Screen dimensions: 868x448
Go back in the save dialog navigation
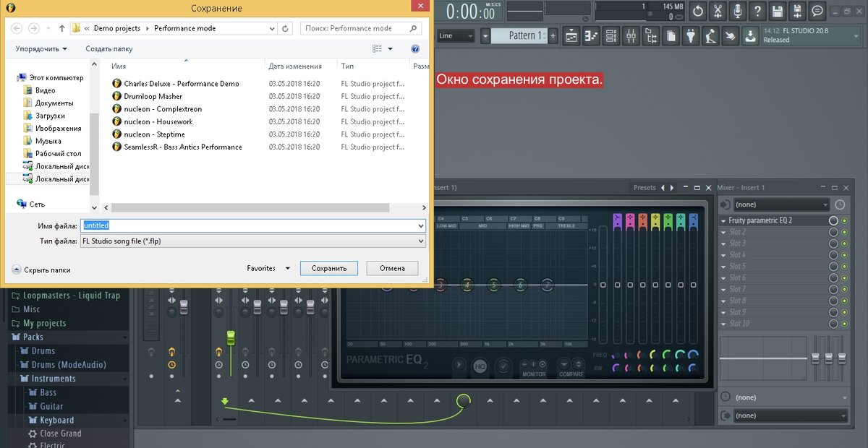[x=15, y=28]
